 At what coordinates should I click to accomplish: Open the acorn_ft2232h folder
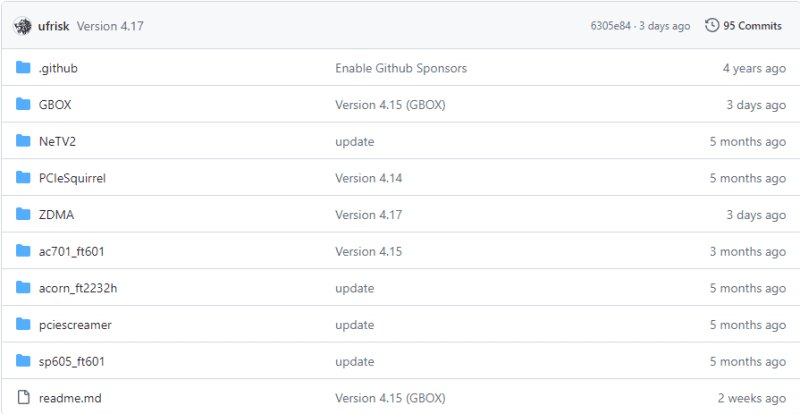[x=78, y=288]
